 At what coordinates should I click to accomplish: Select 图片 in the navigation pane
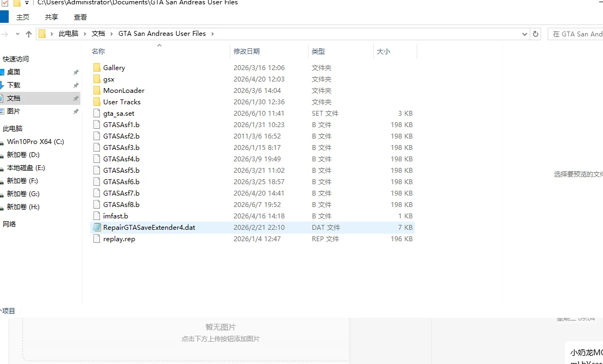(14, 111)
